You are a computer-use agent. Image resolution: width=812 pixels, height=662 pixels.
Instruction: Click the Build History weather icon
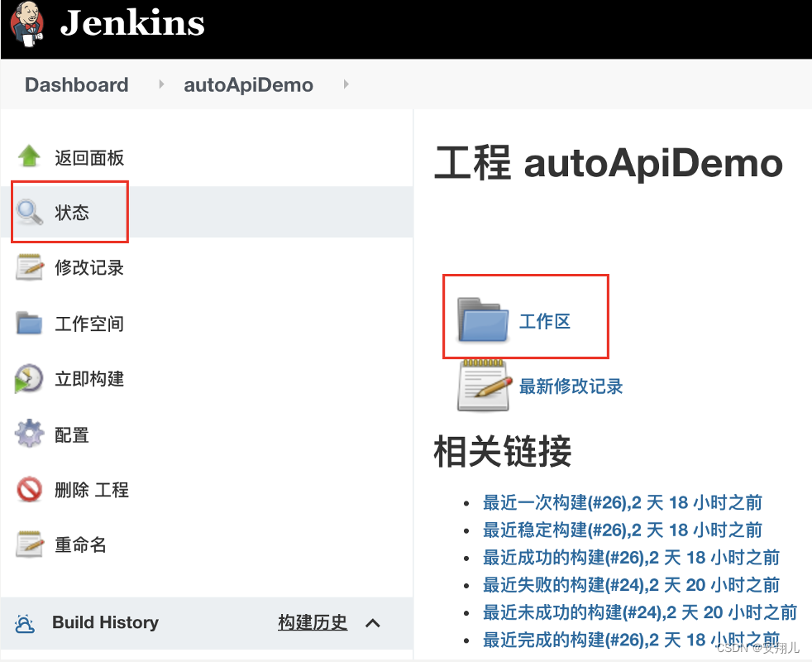(25, 623)
